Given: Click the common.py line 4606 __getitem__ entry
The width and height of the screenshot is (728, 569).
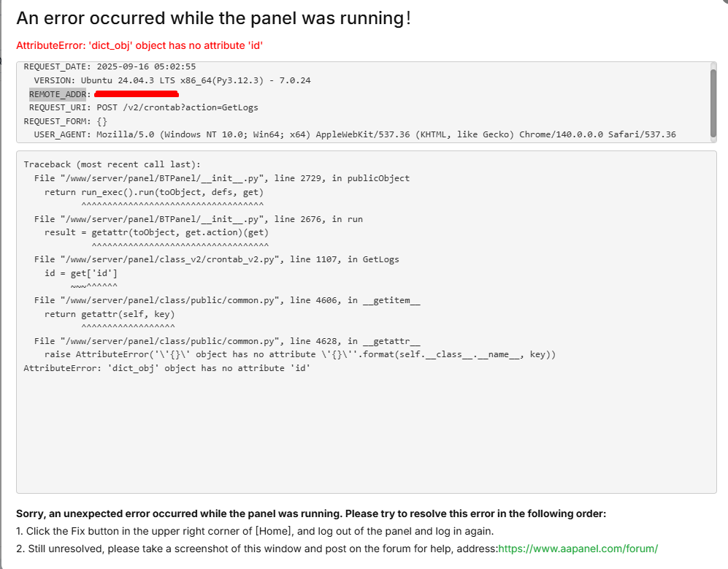Looking at the screenshot, I should pos(226,300).
